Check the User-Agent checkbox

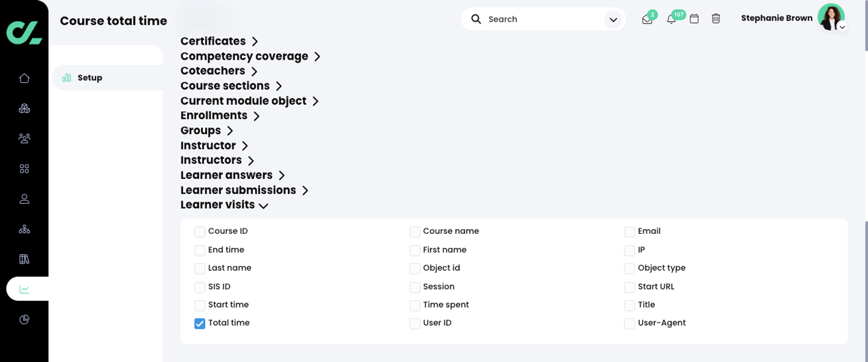coord(629,324)
